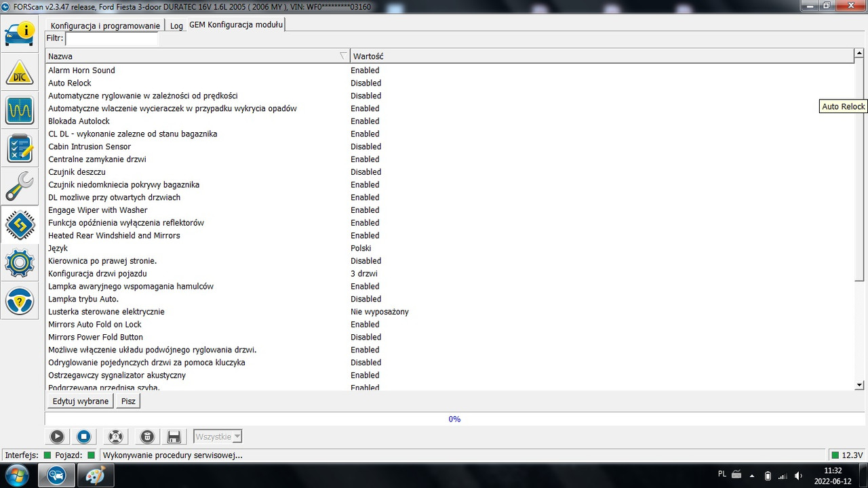Viewport: 868px width, 488px height.
Task: Switch to Konfiguracja i programowanie tab
Action: [105, 26]
